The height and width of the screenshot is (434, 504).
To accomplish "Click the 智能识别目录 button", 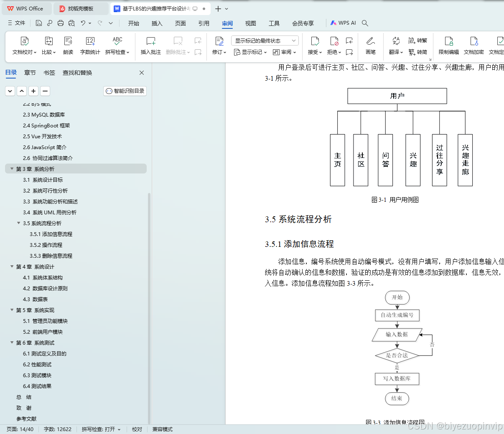I will click(x=125, y=91).
